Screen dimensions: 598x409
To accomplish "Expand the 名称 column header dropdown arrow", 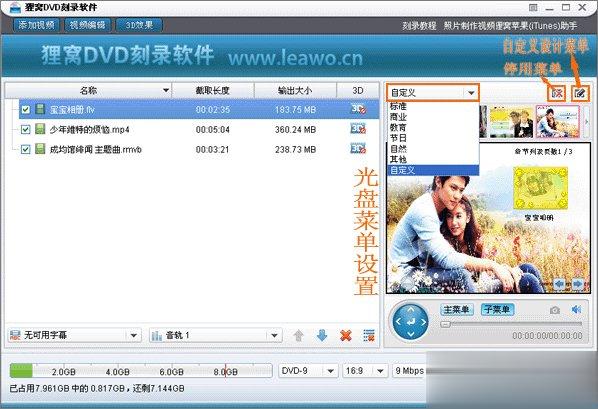I will click(x=166, y=90).
